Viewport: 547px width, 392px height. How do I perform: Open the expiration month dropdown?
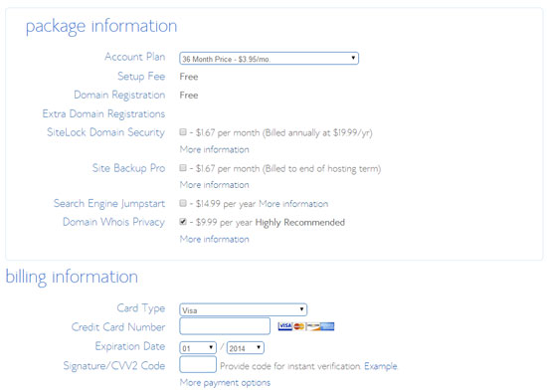(198, 347)
